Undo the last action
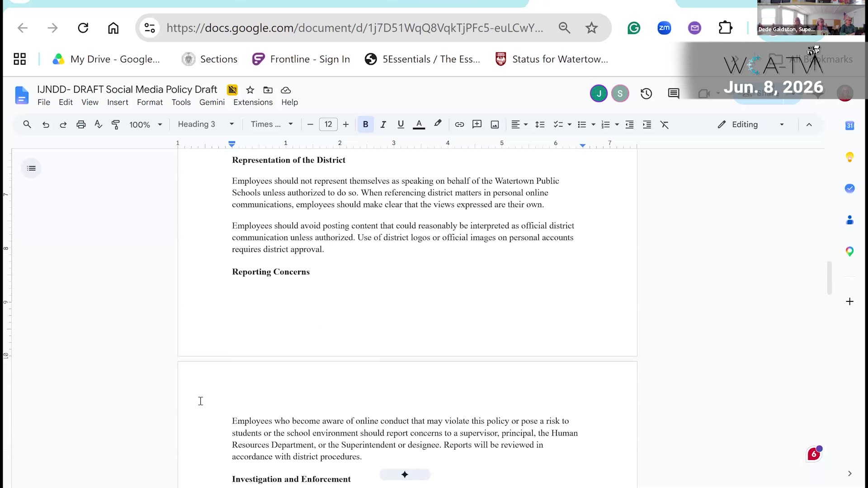 click(x=46, y=124)
